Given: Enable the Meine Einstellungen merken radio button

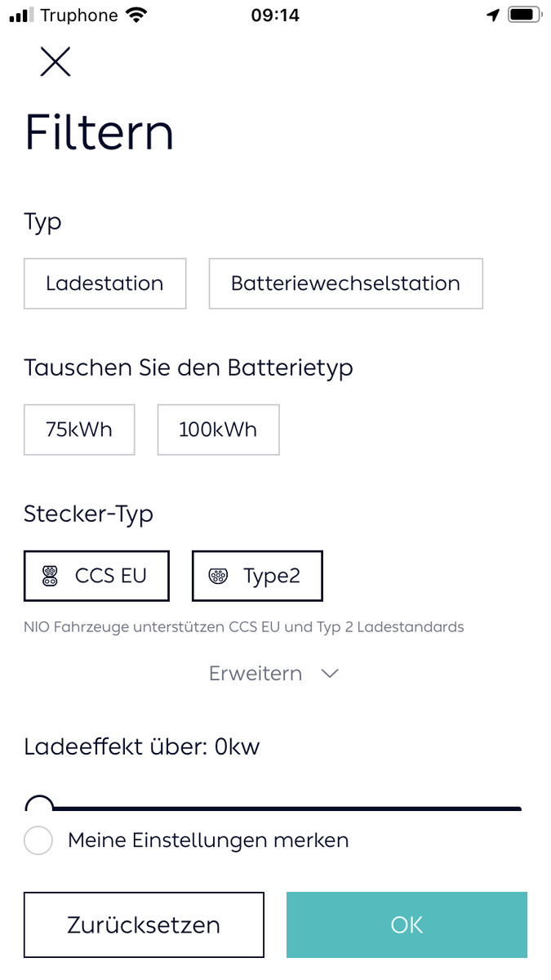Looking at the screenshot, I should click(x=38, y=840).
